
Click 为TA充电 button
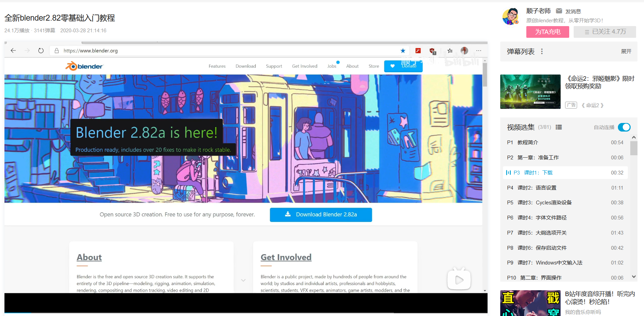(548, 32)
